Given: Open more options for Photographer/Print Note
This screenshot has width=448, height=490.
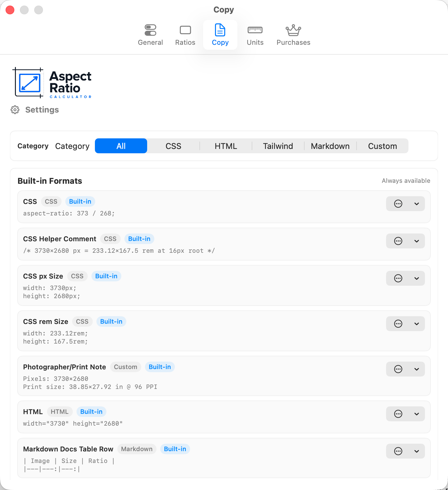Looking at the screenshot, I should (398, 369).
